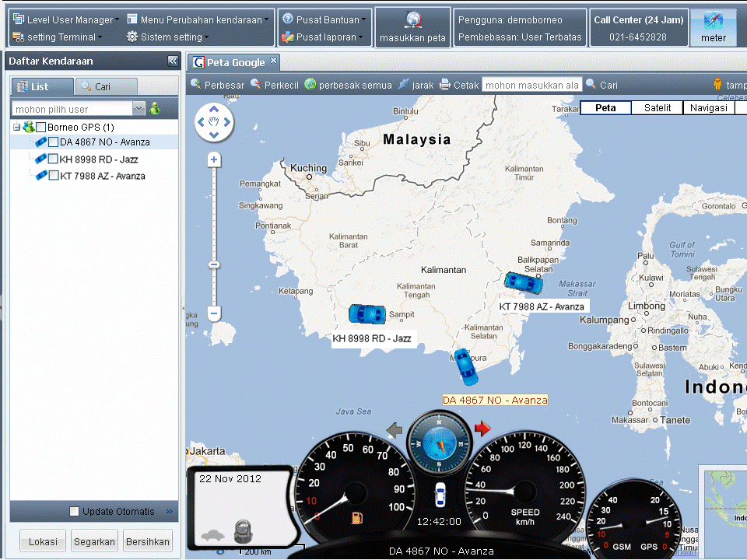This screenshot has height=560, width=747.
Task: Switch to the List tab
Action: coord(42,86)
